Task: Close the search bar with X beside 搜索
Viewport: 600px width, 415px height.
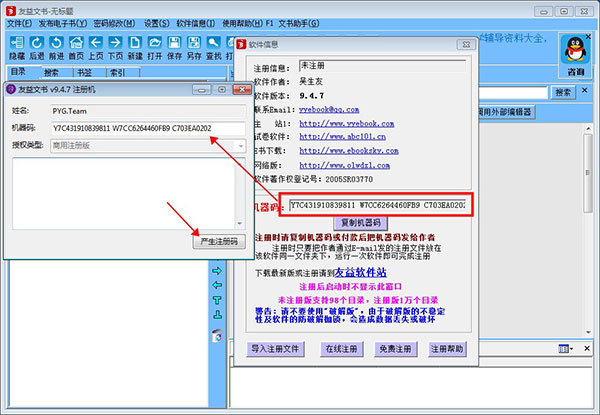Action: [584, 90]
